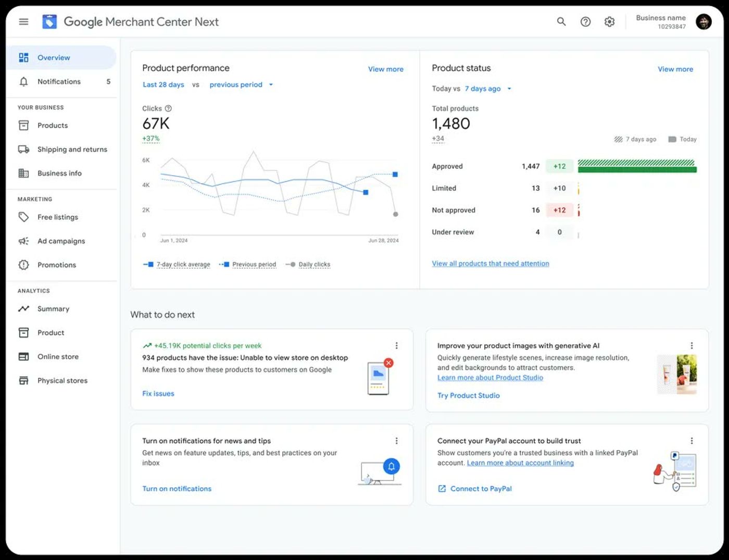The height and width of the screenshot is (560, 729).
Task: Click the Fix issues link
Action: click(x=158, y=394)
